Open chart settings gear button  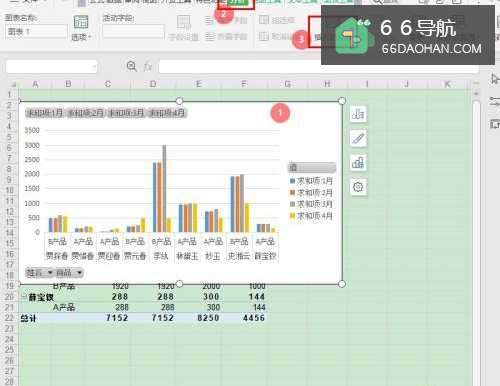click(358, 187)
